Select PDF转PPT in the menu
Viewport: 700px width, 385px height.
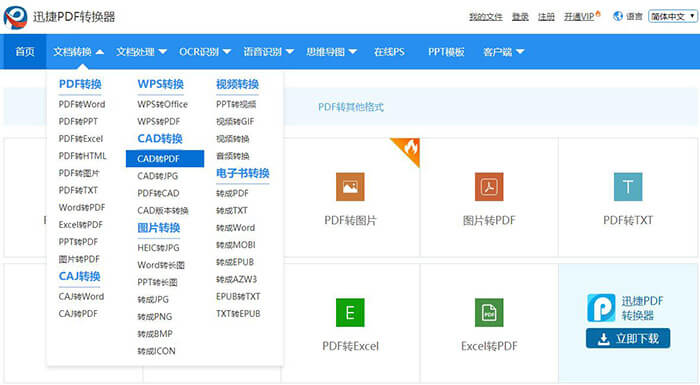coord(78,121)
